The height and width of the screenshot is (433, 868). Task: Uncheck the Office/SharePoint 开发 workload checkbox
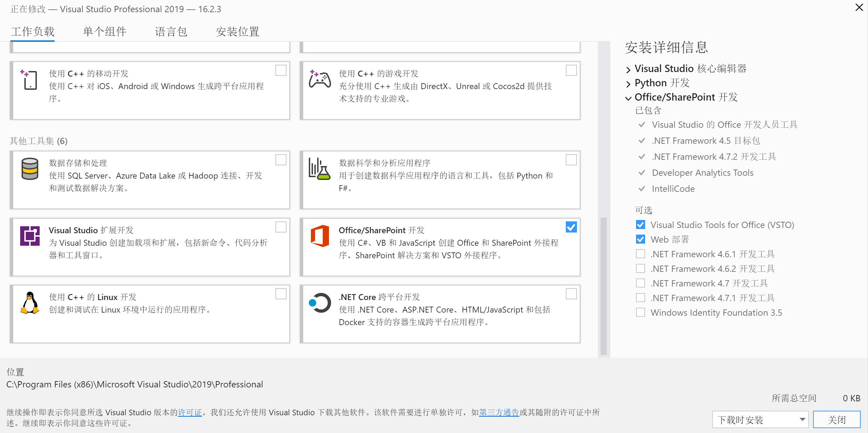[x=571, y=227]
